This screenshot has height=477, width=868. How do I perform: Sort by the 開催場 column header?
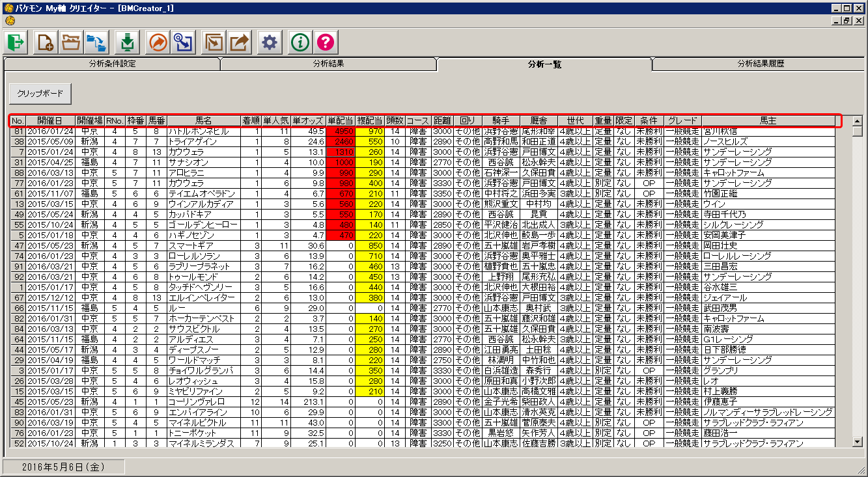[90, 120]
